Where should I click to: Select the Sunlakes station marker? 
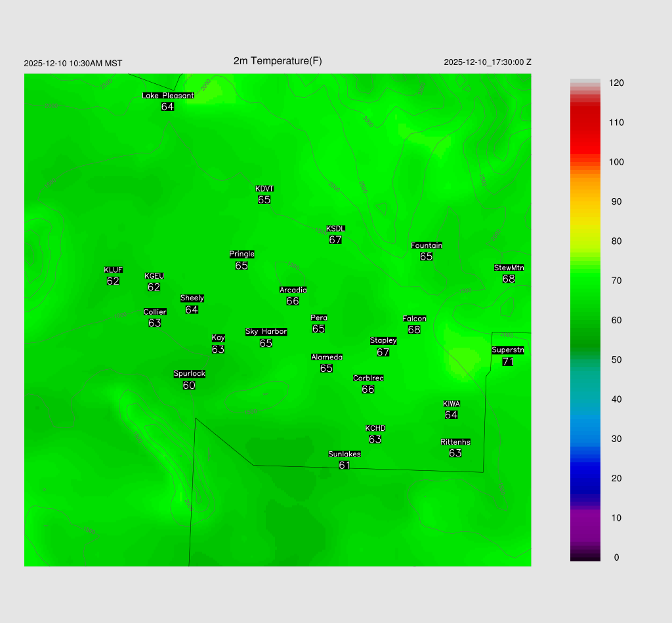(345, 460)
